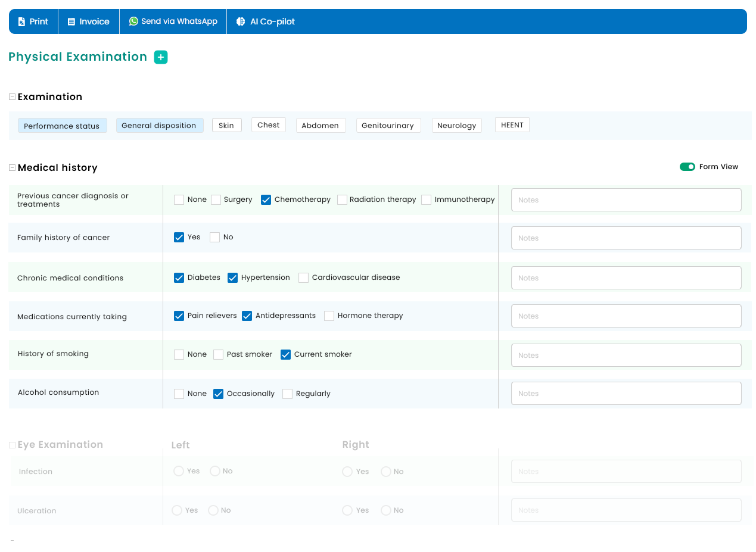Open the HEENT examination tag

click(512, 124)
